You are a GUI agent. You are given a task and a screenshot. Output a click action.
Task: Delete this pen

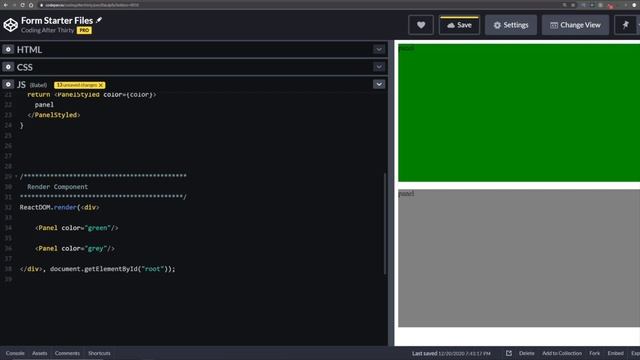(527, 353)
